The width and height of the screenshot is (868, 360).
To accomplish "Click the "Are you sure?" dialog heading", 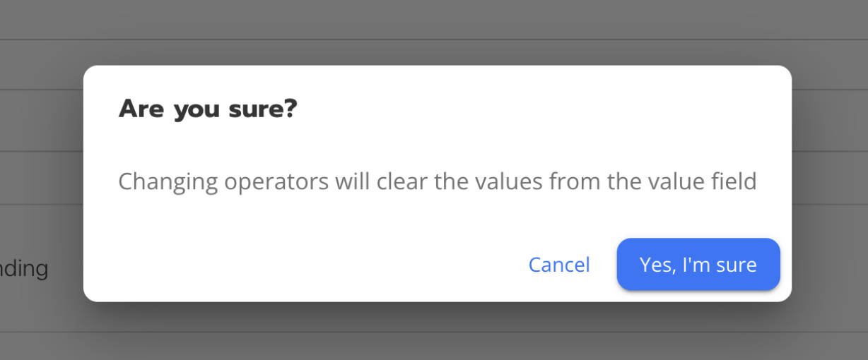I will pos(208,109).
